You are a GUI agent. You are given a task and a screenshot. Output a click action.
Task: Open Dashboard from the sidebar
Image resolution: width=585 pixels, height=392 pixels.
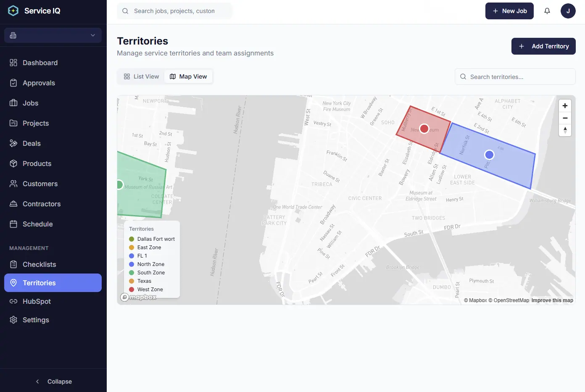pyautogui.click(x=53, y=63)
